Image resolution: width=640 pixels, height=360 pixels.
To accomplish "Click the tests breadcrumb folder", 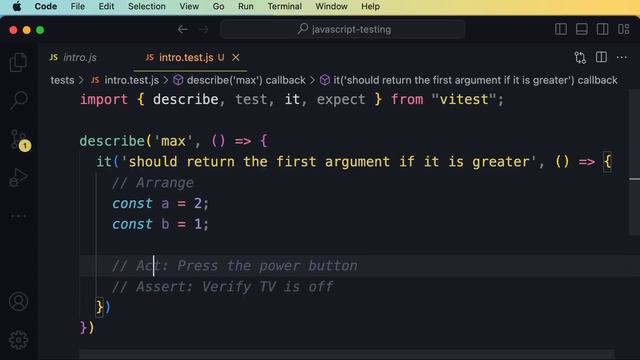I will (x=62, y=80).
